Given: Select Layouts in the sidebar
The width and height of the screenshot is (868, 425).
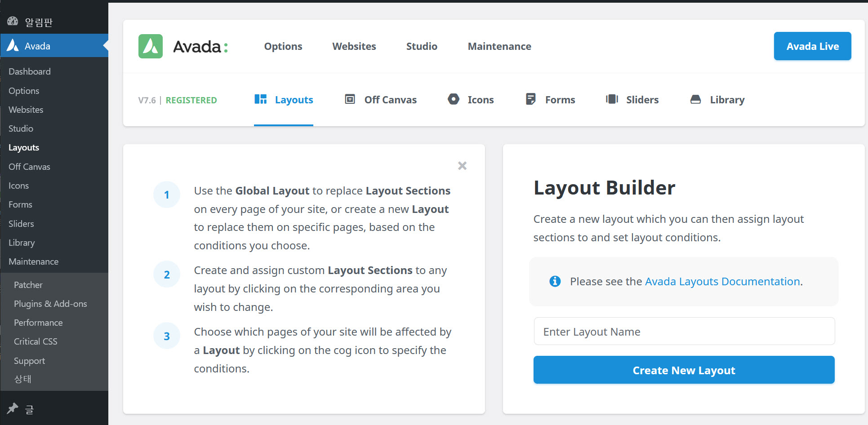Looking at the screenshot, I should pos(24,147).
